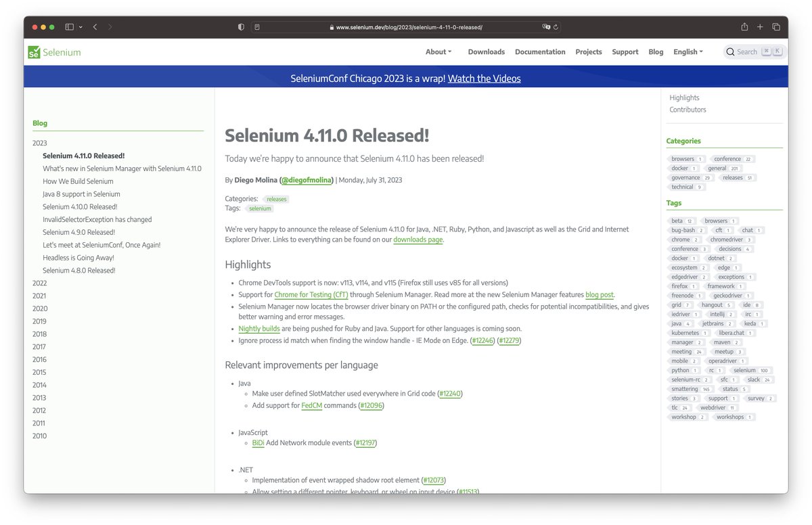Click the back navigation arrow
812x525 pixels.
[95, 26]
